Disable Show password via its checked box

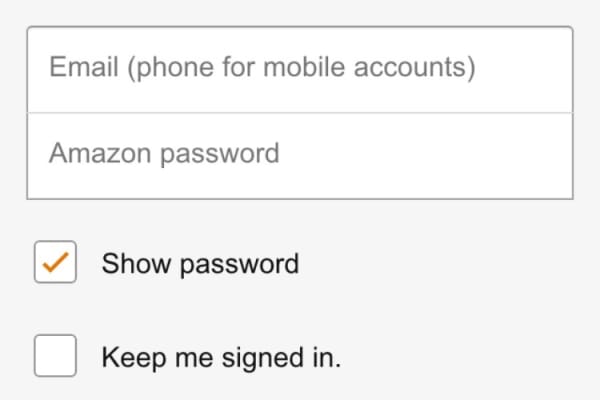pos(55,263)
